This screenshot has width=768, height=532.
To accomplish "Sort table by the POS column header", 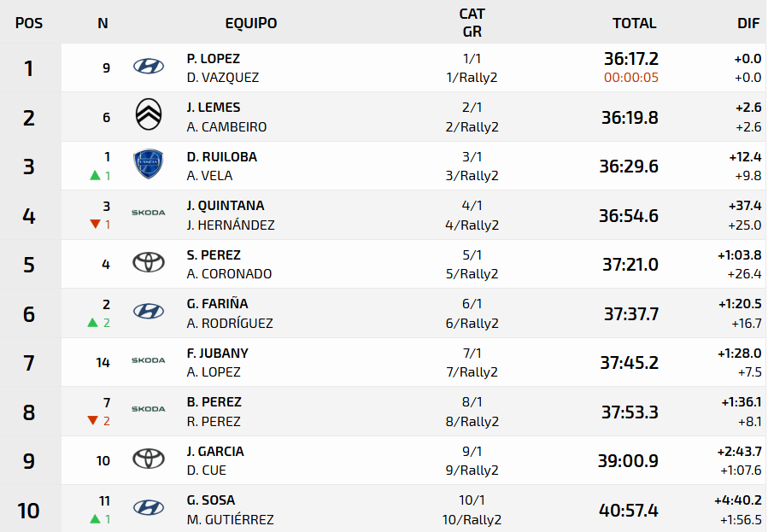I will (29, 23).
